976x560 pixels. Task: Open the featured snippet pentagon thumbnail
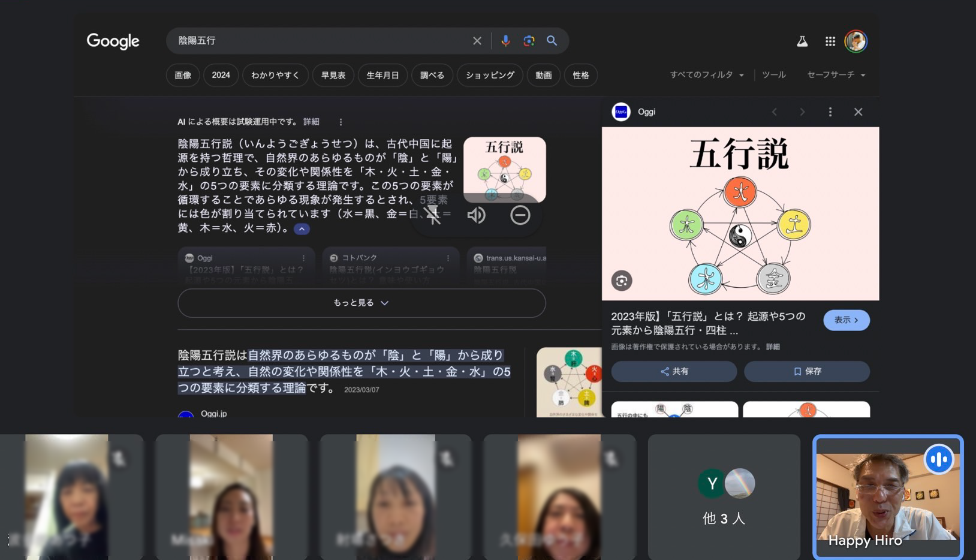[569, 383]
